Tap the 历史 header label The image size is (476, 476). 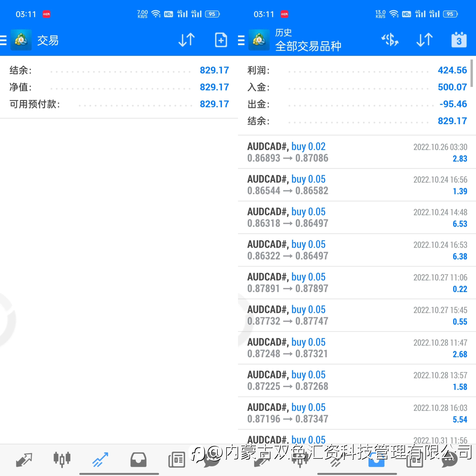[283, 33]
